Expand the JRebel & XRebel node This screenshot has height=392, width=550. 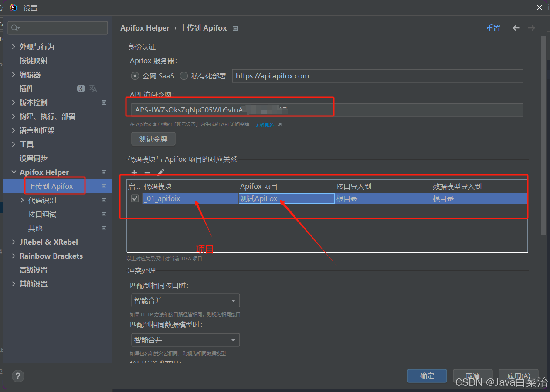point(14,242)
